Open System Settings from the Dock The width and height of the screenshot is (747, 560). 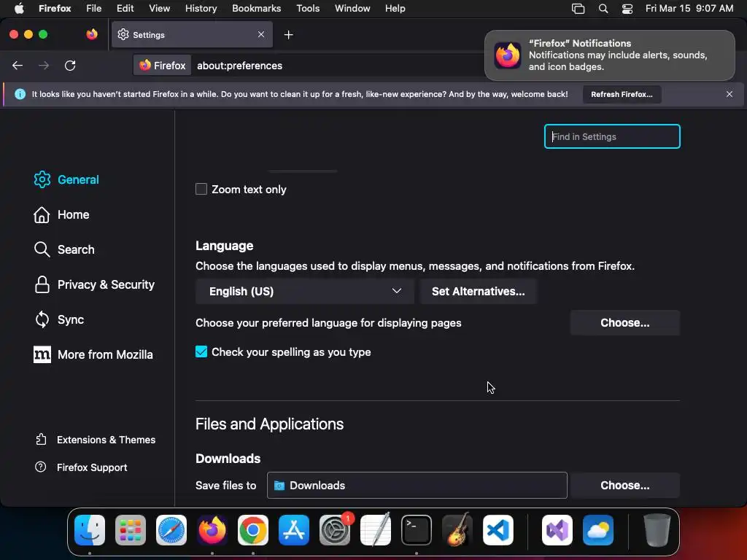pos(334,530)
